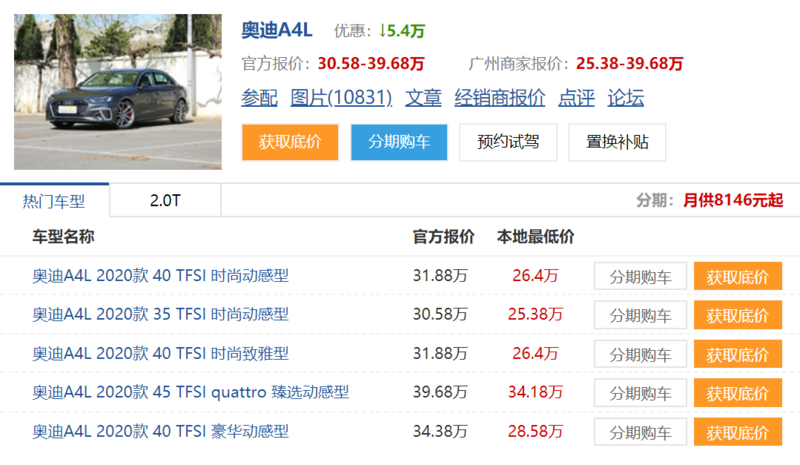The image size is (800, 465).
Task: Click the 28.58万 local lowest price
Action: click(x=535, y=431)
